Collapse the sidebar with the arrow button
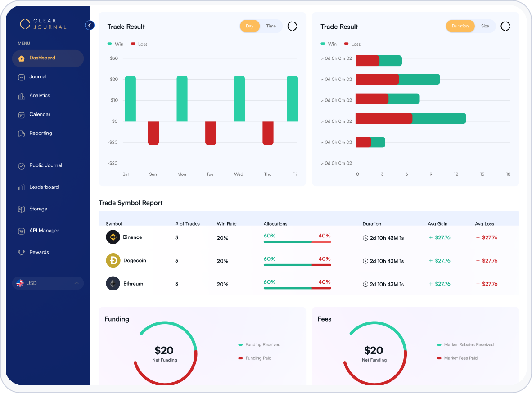The height and width of the screenshot is (393, 532). pyautogui.click(x=90, y=25)
